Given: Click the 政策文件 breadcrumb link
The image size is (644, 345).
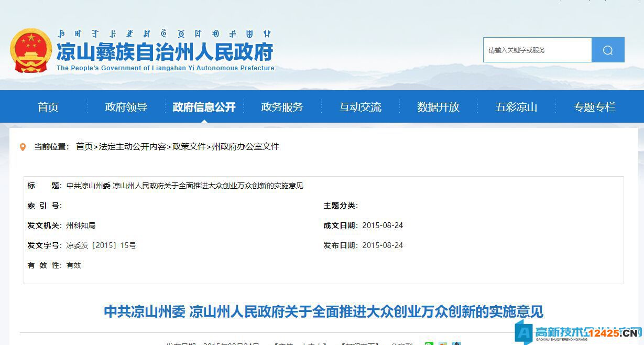Looking at the screenshot, I should (188, 146).
